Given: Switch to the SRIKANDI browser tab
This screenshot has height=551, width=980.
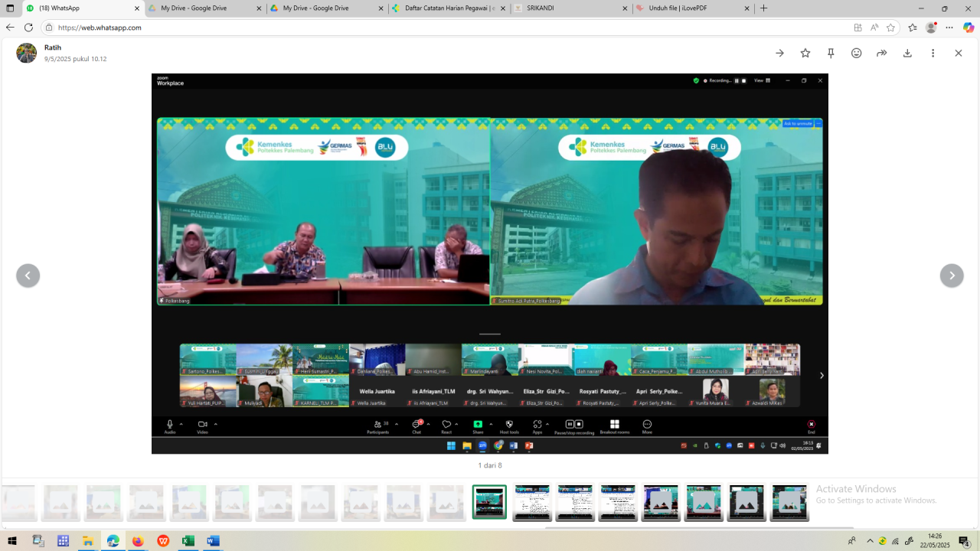Looking at the screenshot, I should pyautogui.click(x=567, y=8).
